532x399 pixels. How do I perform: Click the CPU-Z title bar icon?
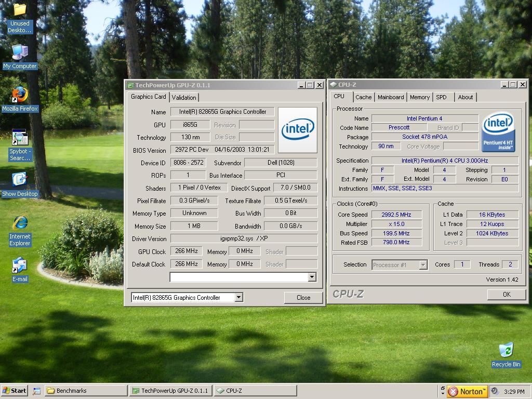pyautogui.click(x=333, y=85)
